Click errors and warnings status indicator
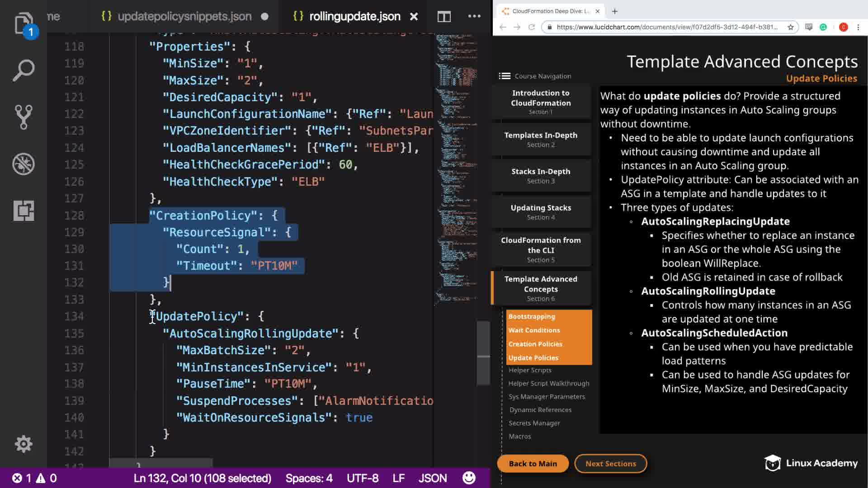This screenshot has width=868, height=488. click(34, 478)
